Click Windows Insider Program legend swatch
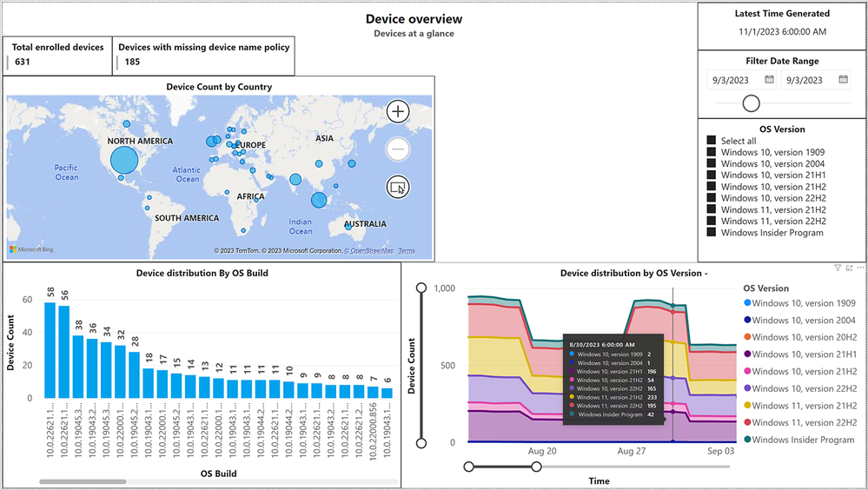Viewport: 868px width, 490px height. pos(747,440)
